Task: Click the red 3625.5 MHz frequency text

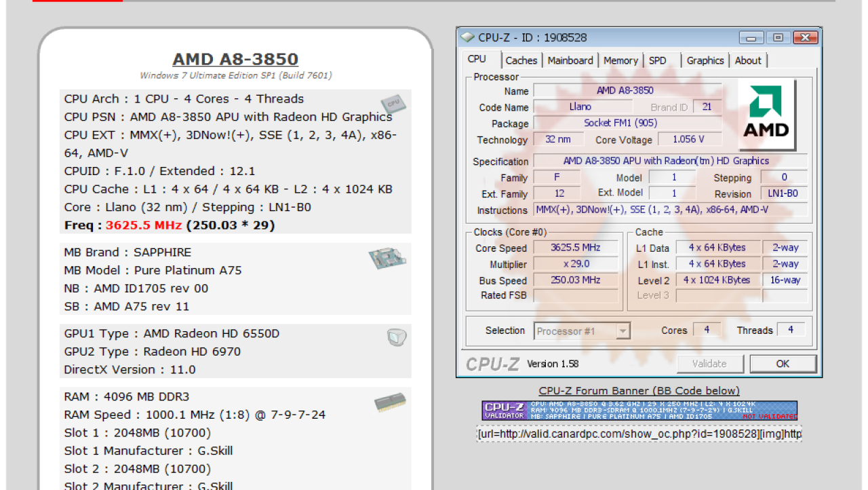Action: click(x=144, y=225)
